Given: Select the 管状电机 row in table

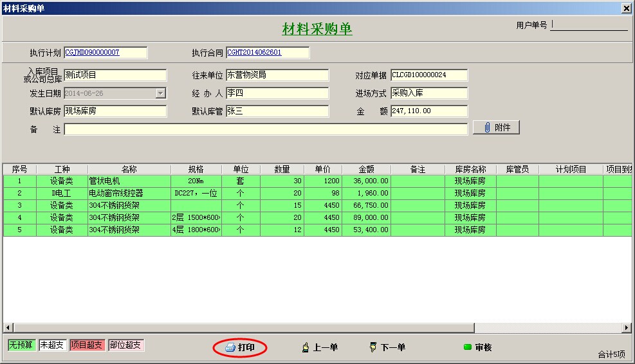Looking at the screenshot, I should point(129,181).
